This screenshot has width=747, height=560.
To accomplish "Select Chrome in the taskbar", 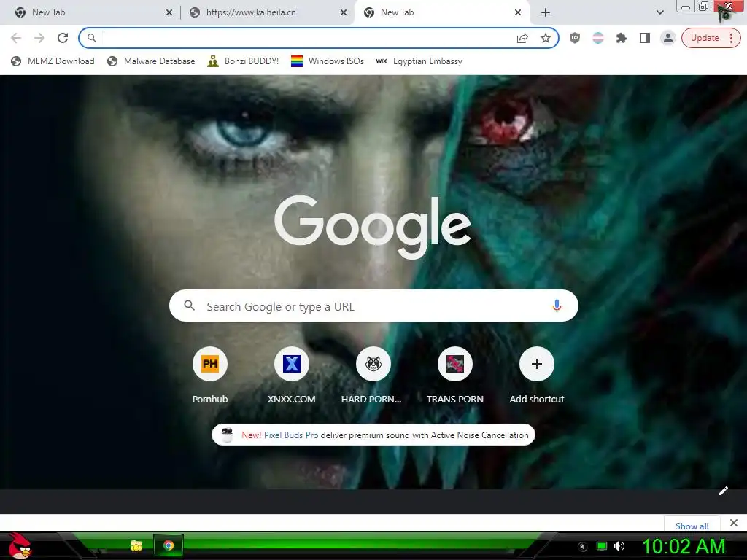I will 169,545.
